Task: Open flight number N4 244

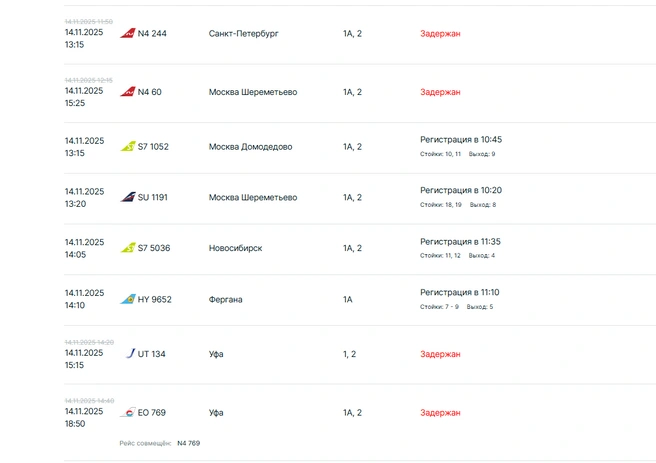Action: [152, 33]
